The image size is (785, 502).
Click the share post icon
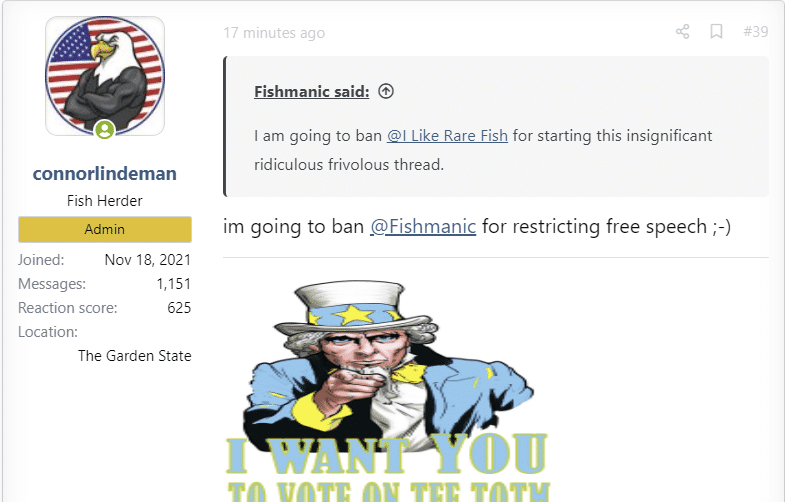[682, 32]
